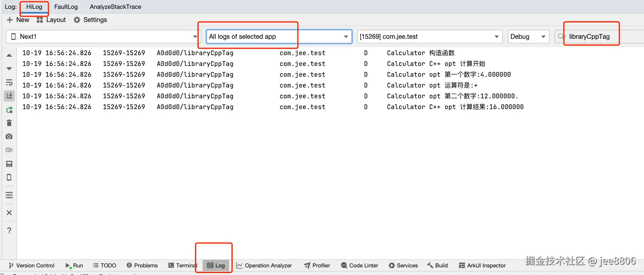Open the Code Linter tool window
This screenshot has width=644, height=275.
(x=359, y=265)
